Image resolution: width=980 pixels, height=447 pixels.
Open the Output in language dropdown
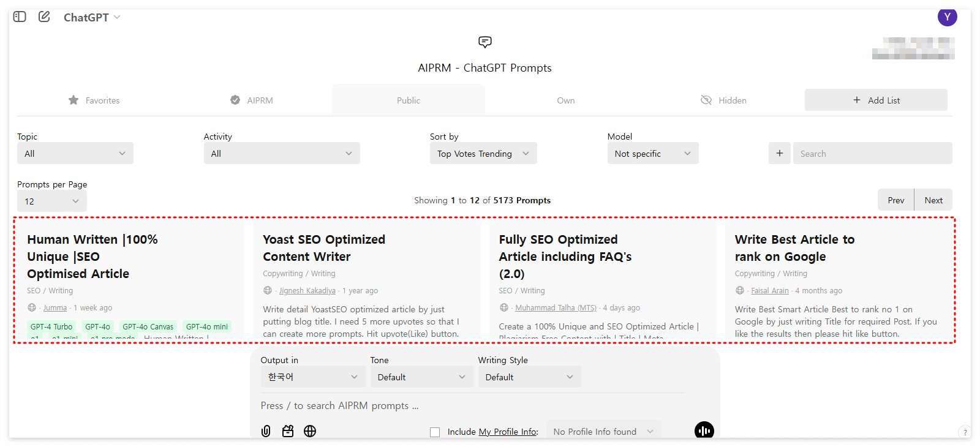tap(313, 377)
